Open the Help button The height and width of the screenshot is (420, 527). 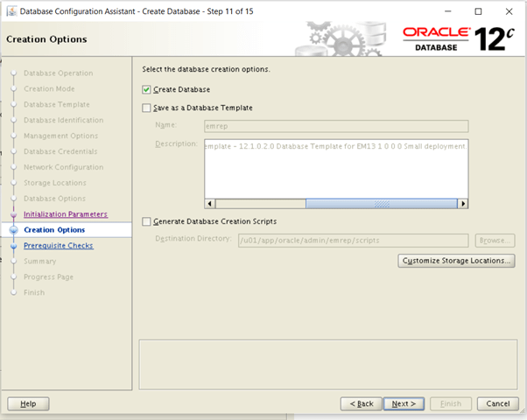coord(28,403)
